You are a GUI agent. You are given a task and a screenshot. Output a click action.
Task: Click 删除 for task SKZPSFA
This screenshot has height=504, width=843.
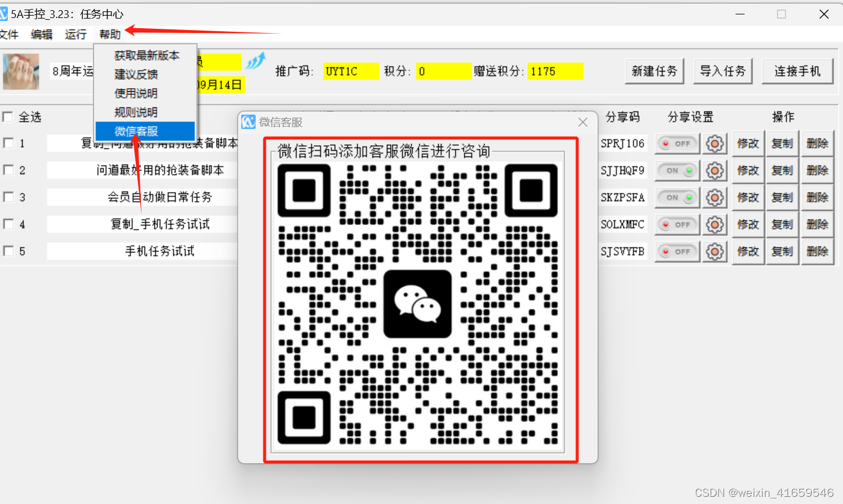click(x=817, y=197)
